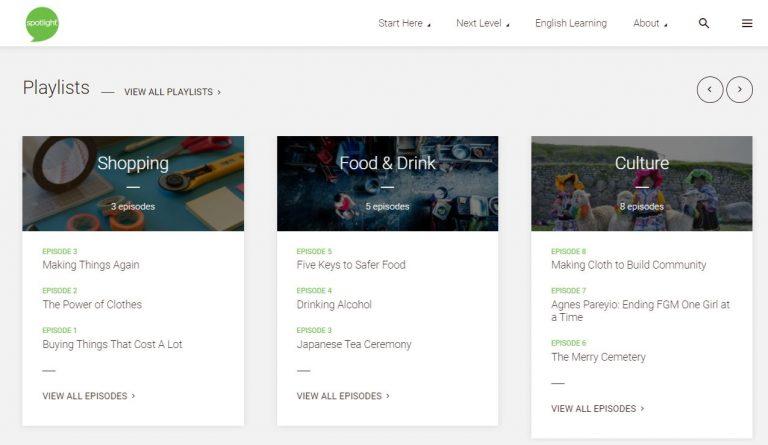Open episode Making Things Again

pos(91,265)
